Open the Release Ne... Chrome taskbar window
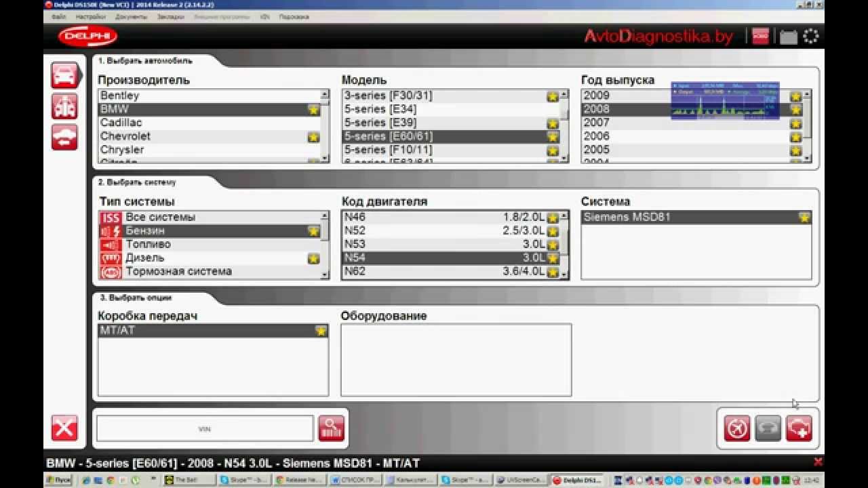This screenshot has width=868, height=488. tap(300, 480)
